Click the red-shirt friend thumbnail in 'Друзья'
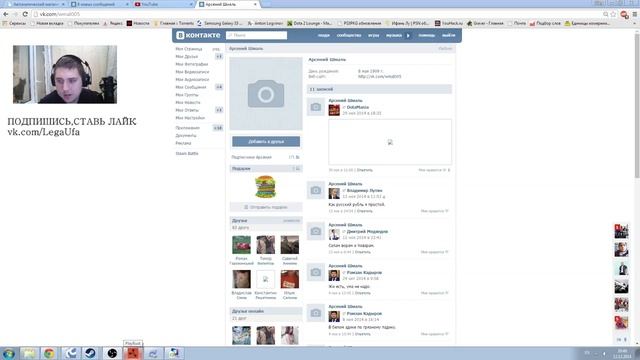640x360 pixels. (x=290, y=279)
